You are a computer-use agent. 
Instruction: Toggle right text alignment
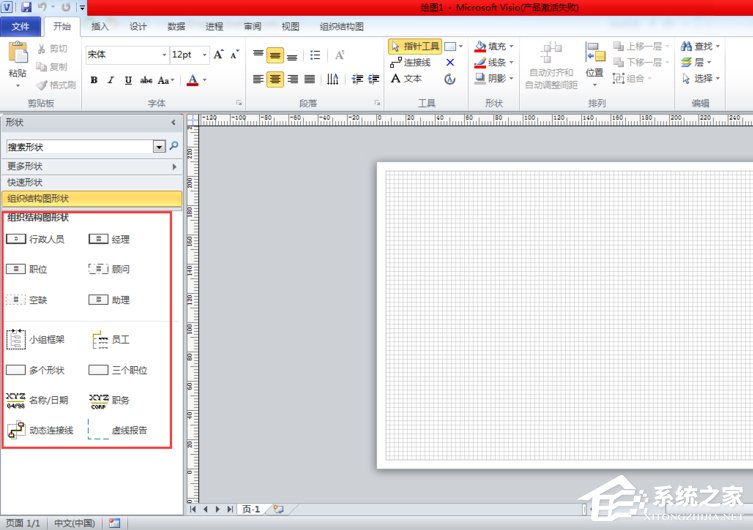(292, 79)
